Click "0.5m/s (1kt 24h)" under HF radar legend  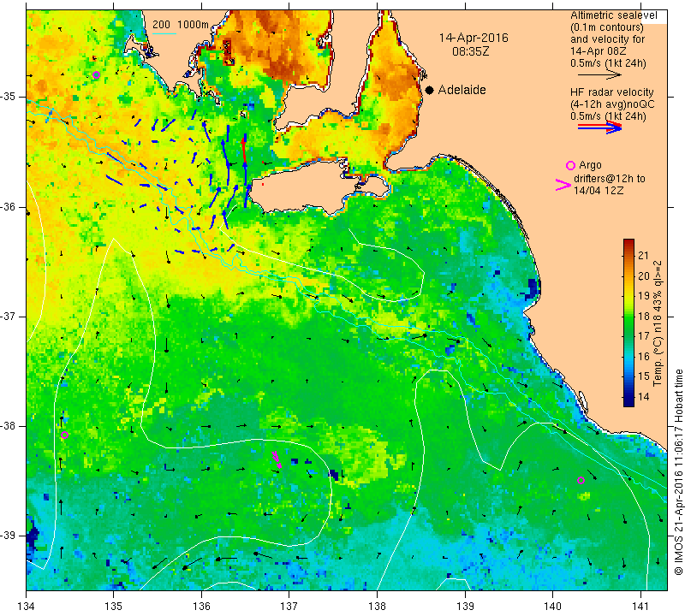point(608,116)
